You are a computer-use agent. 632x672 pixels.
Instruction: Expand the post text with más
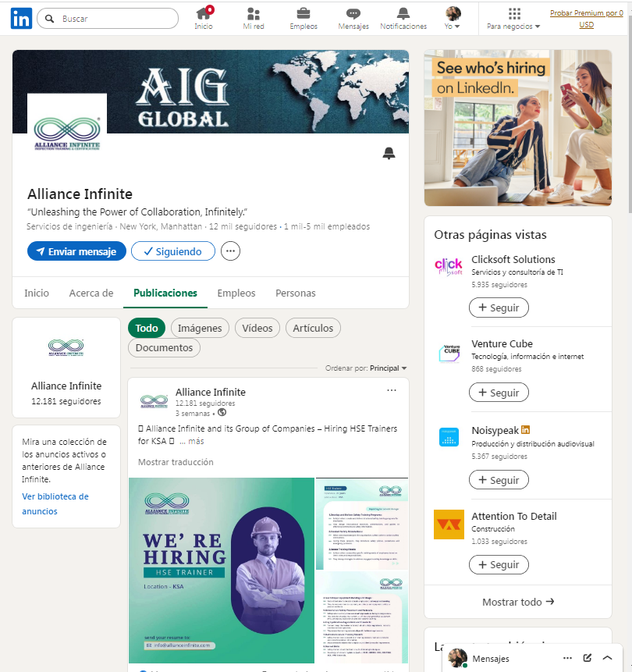[197, 441]
